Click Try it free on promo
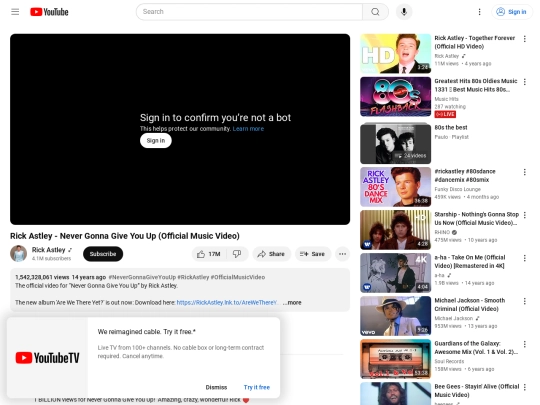This screenshot has height=405, width=540. (257, 387)
